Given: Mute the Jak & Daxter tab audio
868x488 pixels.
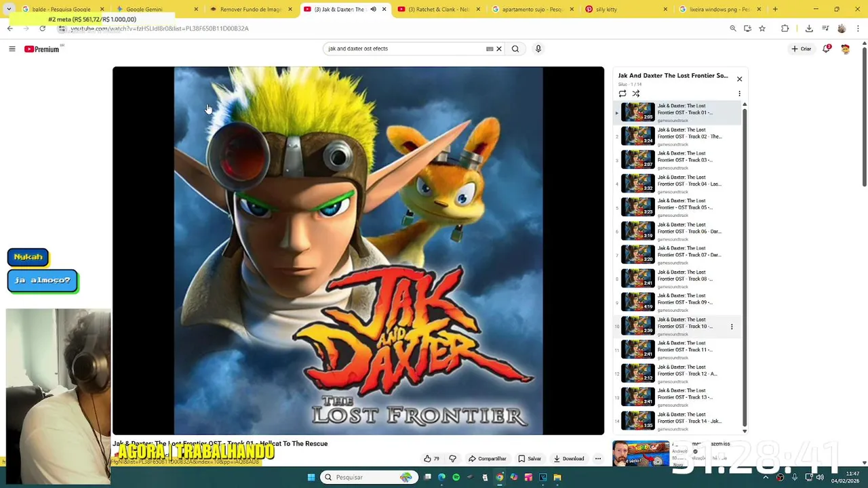Looking at the screenshot, I should tap(373, 9).
